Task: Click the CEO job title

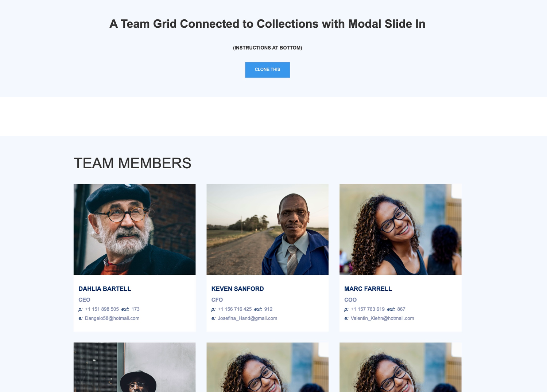Action: coord(84,299)
